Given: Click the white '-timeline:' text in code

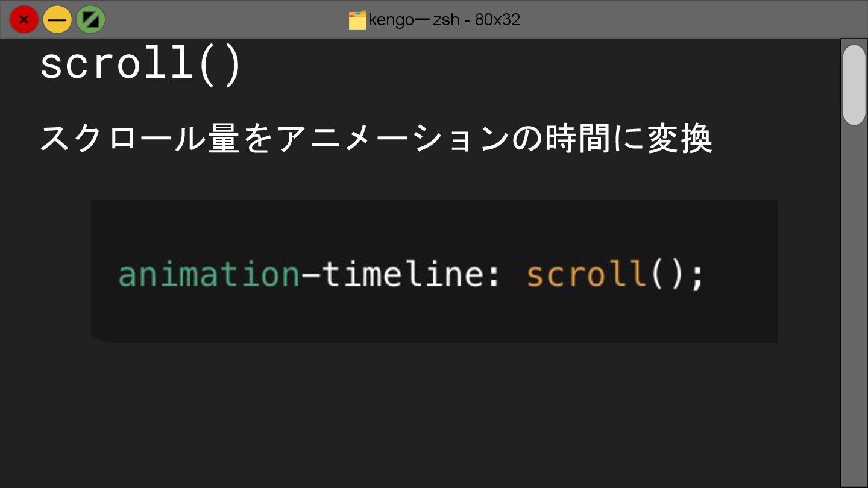Looking at the screenshot, I should point(400,275).
